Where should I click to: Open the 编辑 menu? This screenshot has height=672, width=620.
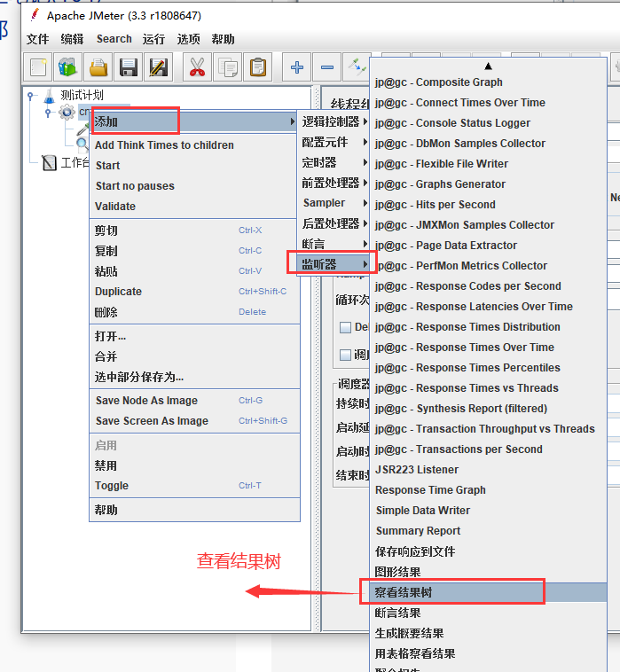click(72, 39)
